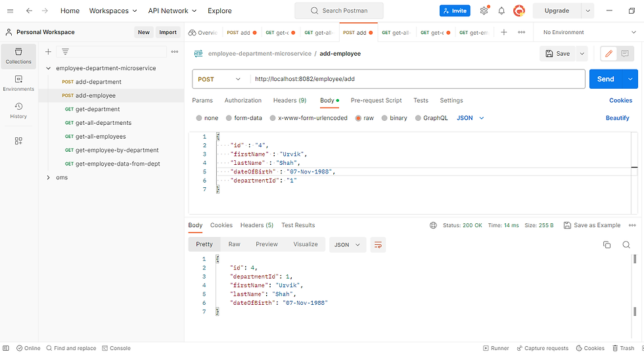Collapse employee-department-microservice collection
Screen dimensions: 644x354
(x=49, y=68)
